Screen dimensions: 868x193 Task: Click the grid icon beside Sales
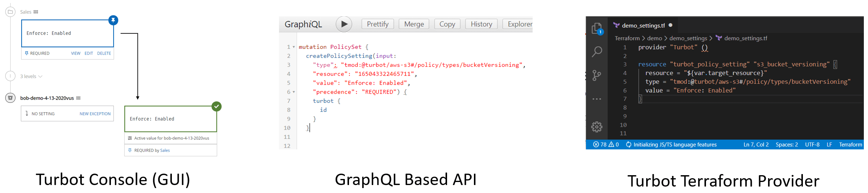pyautogui.click(x=36, y=12)
